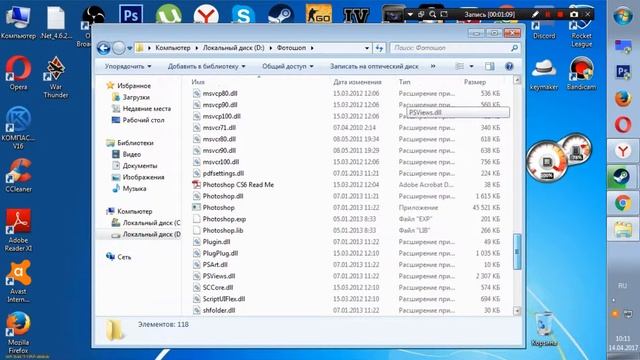The height and width of the screenshot is (360, 640).
Task: Select Музыка library in navigation pane
Action: tap(129, 189)
